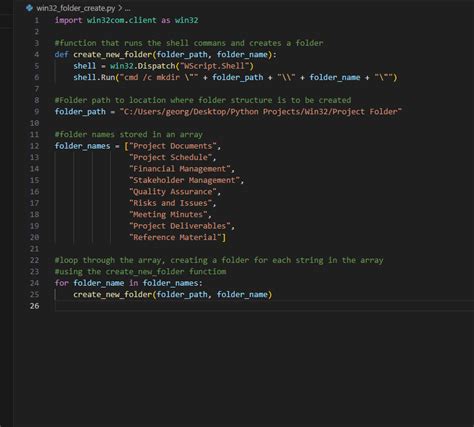Click the "Quality Assurance" string

coord(173,192)
